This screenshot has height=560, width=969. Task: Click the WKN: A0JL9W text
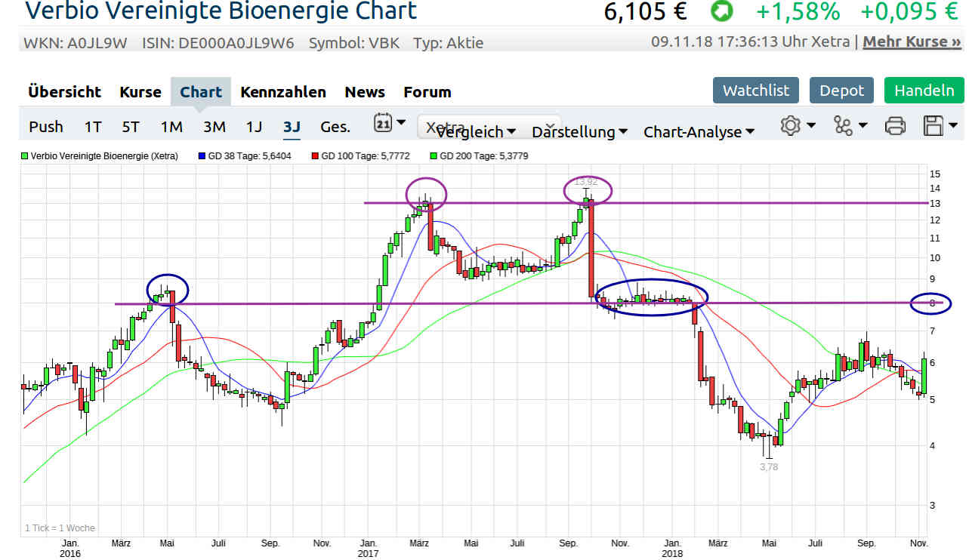(x=76, y=43)
